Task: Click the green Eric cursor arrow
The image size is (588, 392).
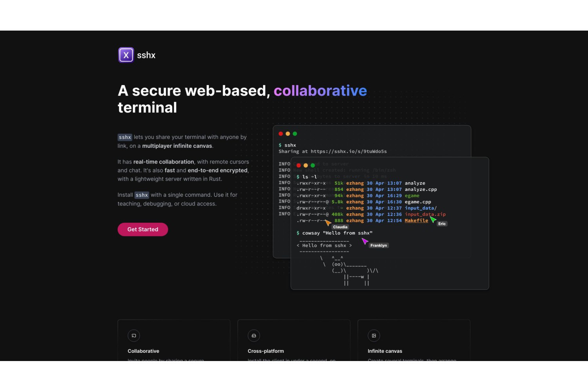Action: [433, 220]
